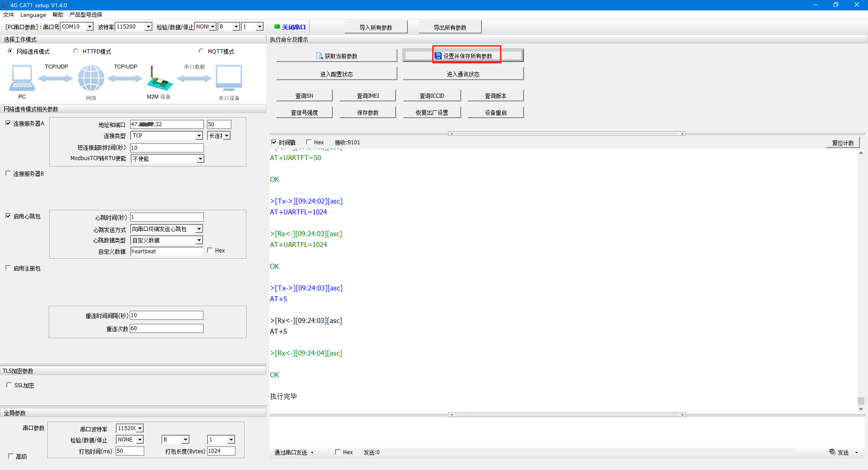Click the log panel vertical scrollbar
This screenshot has width=868, height=470.
coord(861,280)
